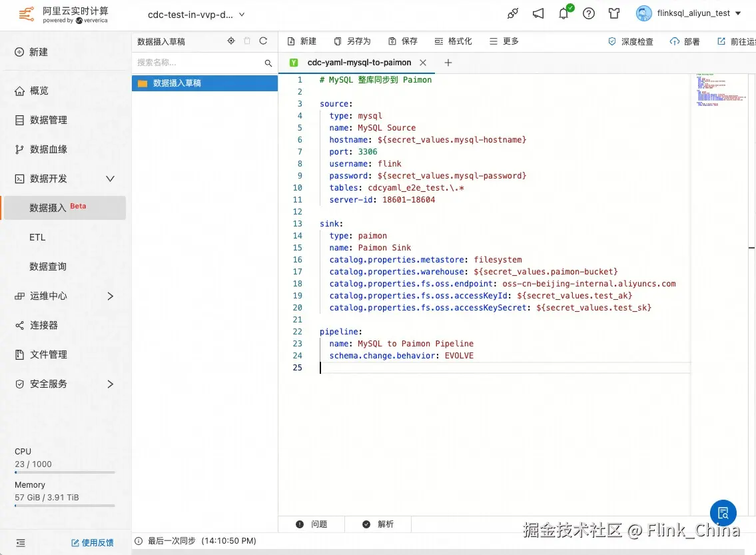This screenshot has width=756, height=555.
Task: Select the cdc-yaml-mysql-to-paimon tab
Action: pyautogui.click(x=359, y=63)
